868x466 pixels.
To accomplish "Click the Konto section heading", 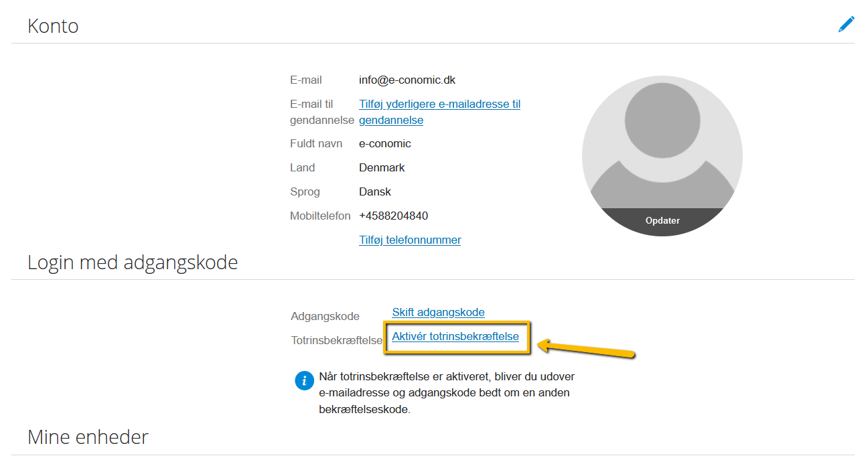I will (x=53, y=26).
